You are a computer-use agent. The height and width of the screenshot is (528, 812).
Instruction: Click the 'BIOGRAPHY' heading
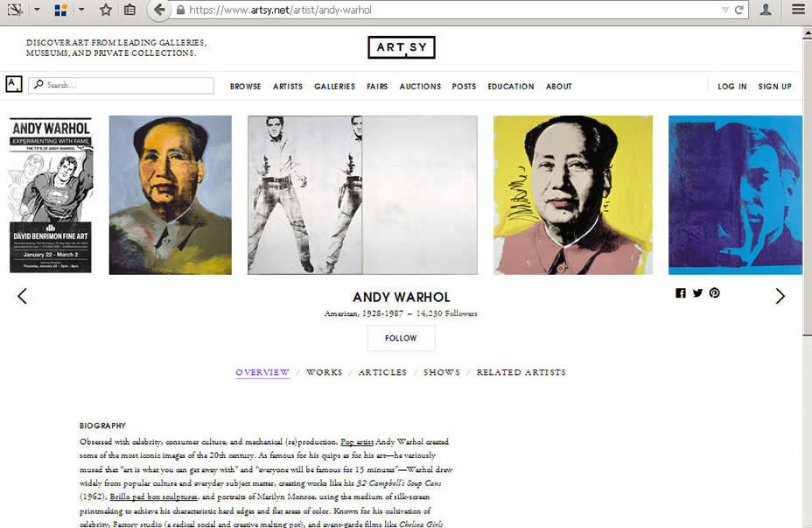click(102, 426)
